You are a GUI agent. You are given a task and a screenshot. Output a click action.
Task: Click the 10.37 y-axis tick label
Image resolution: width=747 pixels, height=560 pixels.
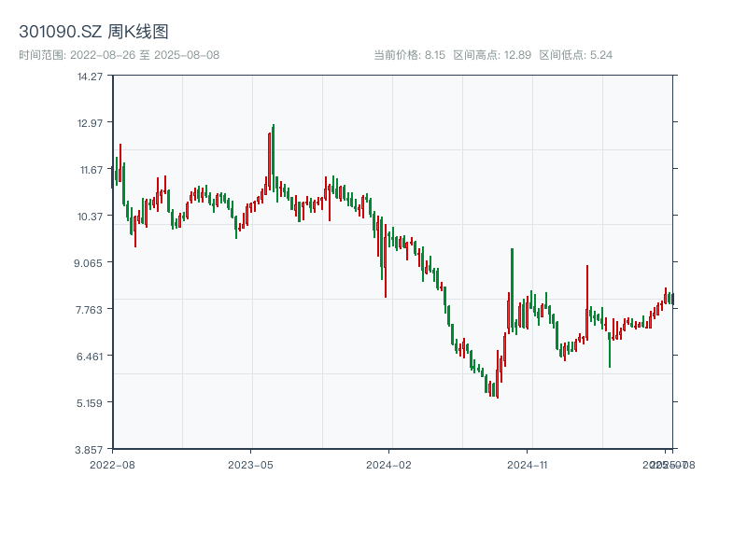point(90,216)
